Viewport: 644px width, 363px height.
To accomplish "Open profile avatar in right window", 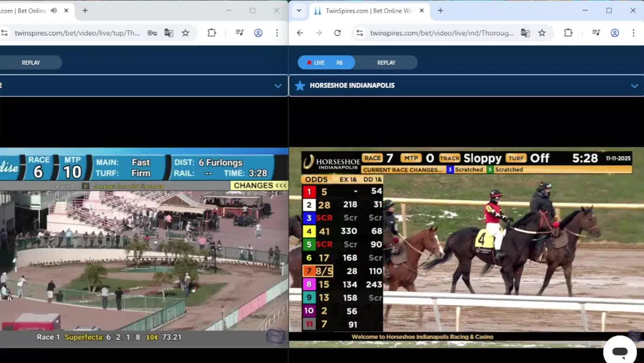I will click(x=615, y=33).
